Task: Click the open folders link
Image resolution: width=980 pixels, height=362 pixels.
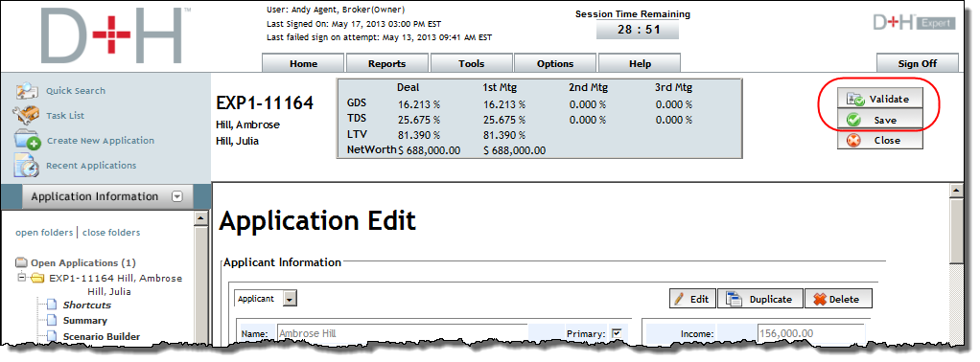Action: (44, 232)
